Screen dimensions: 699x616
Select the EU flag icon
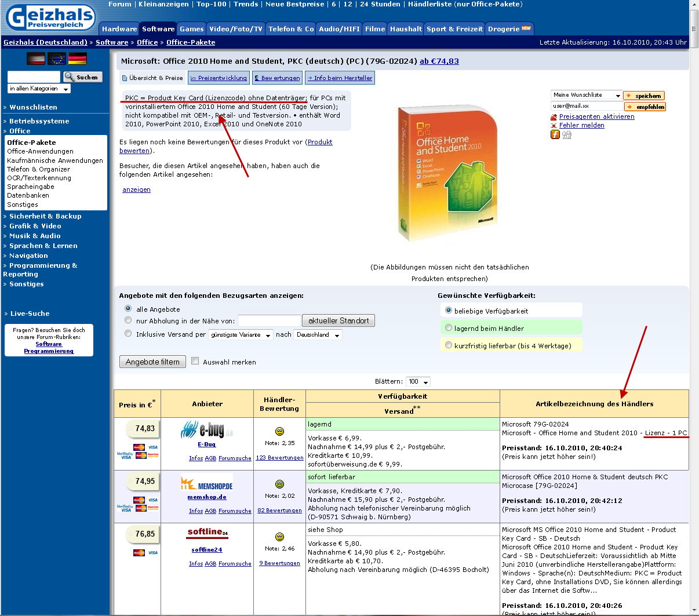tap(57, 59)
